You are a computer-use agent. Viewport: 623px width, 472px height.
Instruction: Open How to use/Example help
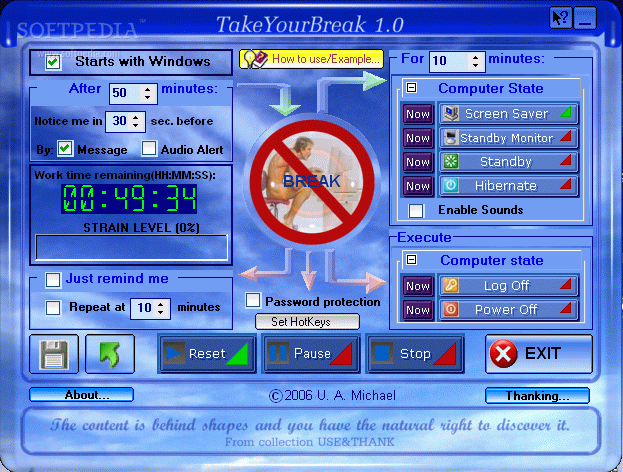tap(312, 59)
